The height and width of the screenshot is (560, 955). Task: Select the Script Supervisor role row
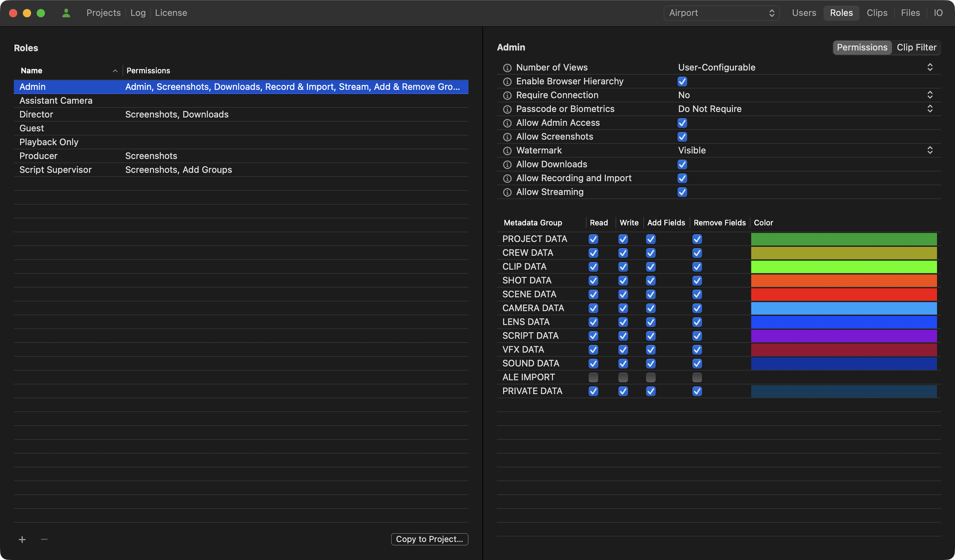coord(55,169)
